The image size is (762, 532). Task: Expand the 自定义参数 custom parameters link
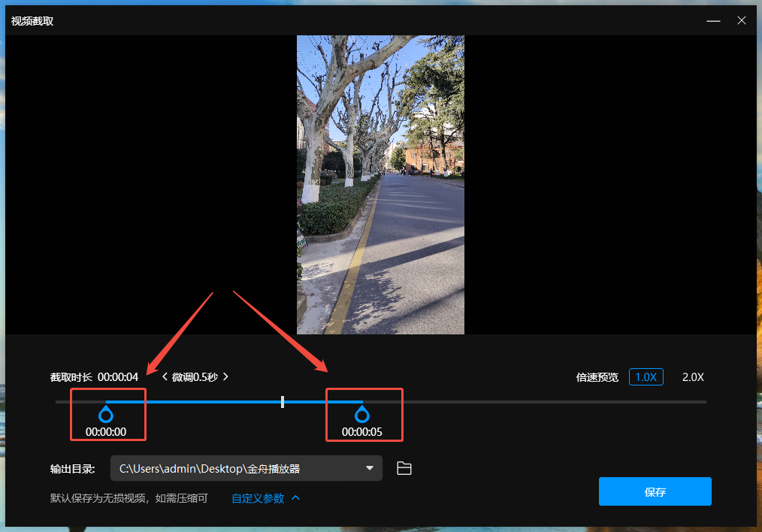(x=265, y=498)
